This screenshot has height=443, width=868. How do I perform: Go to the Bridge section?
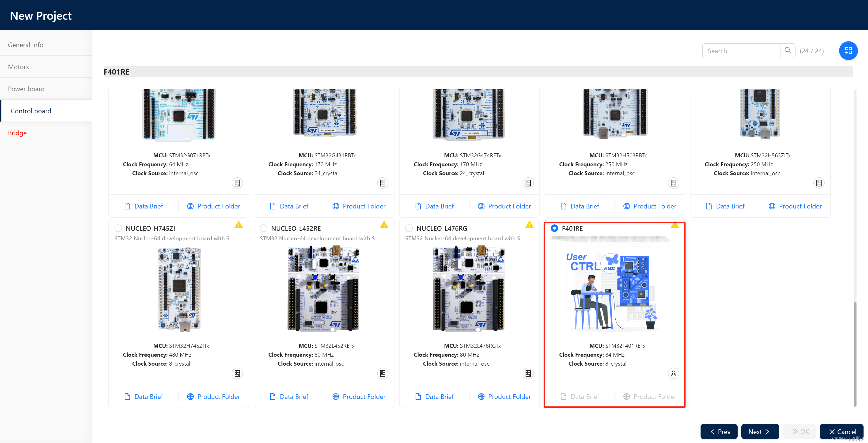pos(18,133)
